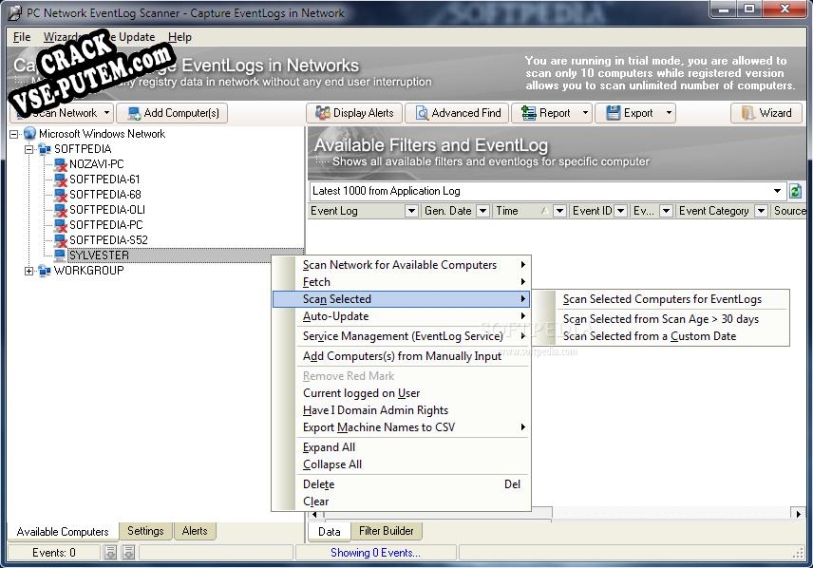Open the Report button dropdown arrow

585,113
